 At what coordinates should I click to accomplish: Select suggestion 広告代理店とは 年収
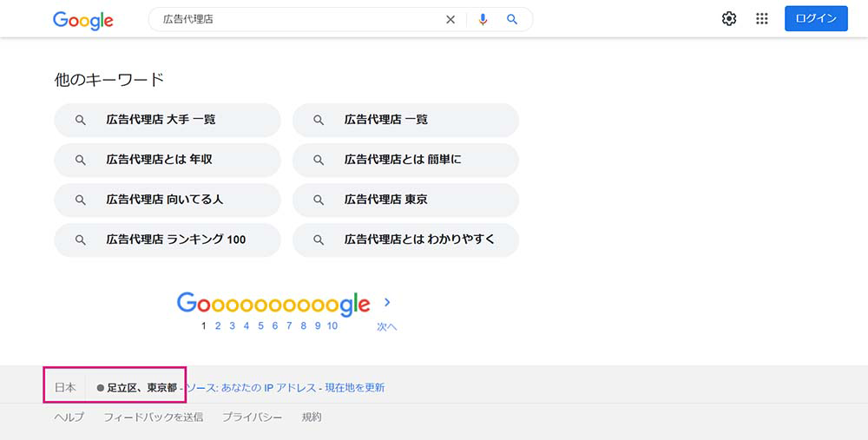pyautogui.click(x=168, y=160)
